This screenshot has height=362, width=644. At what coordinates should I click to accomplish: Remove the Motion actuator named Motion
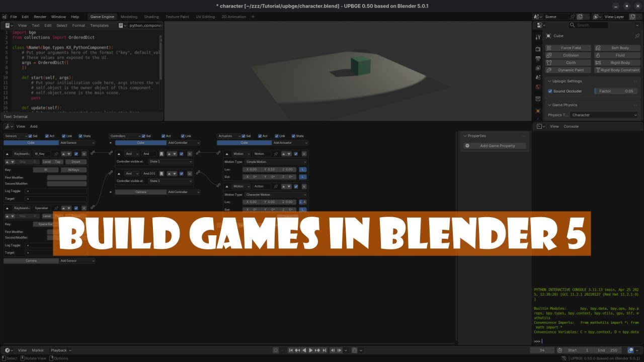[x=304, y=154]
